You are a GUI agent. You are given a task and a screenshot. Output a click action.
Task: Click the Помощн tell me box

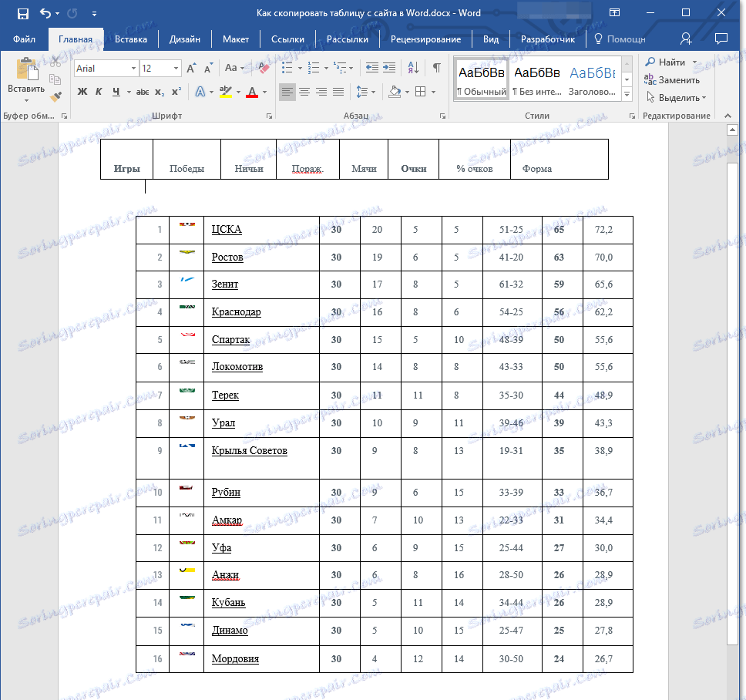pos(620,39)
